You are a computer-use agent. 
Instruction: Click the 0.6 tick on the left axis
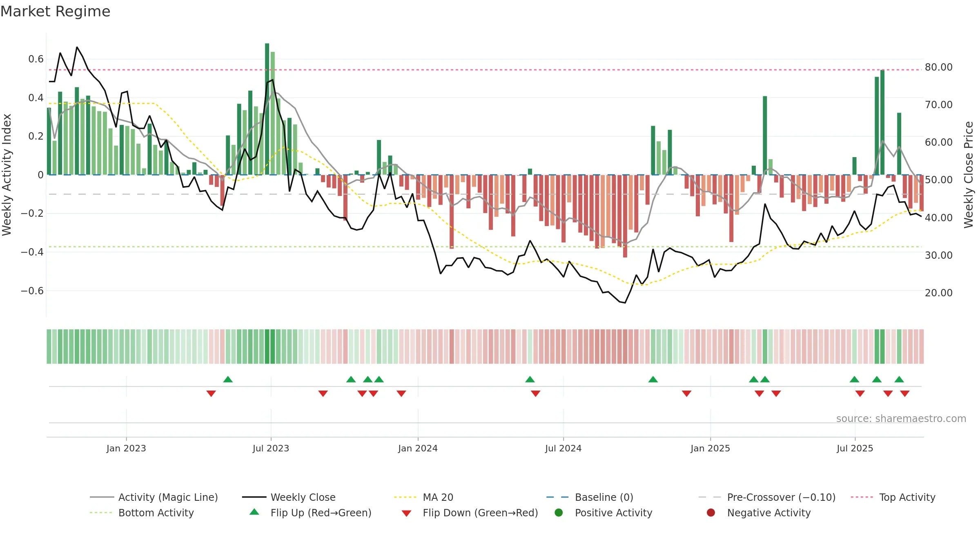[x=36, y=59]
